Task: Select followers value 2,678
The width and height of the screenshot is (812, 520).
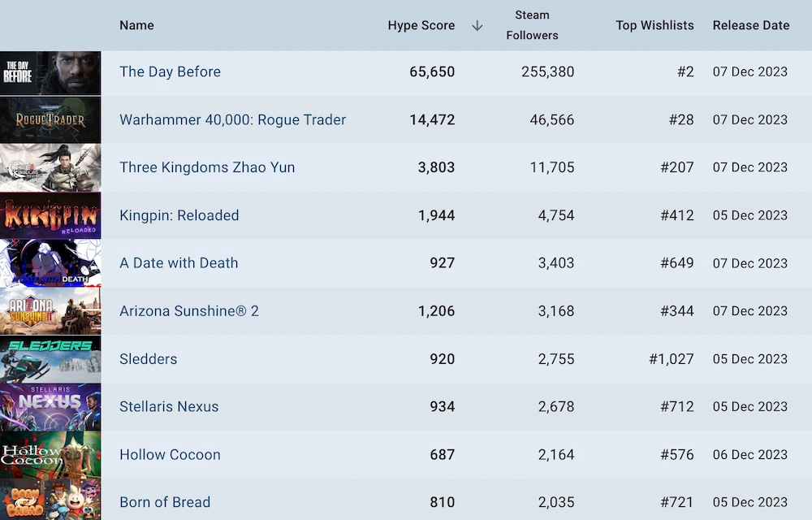Action: pyautogui.click(x=555, y=406)
